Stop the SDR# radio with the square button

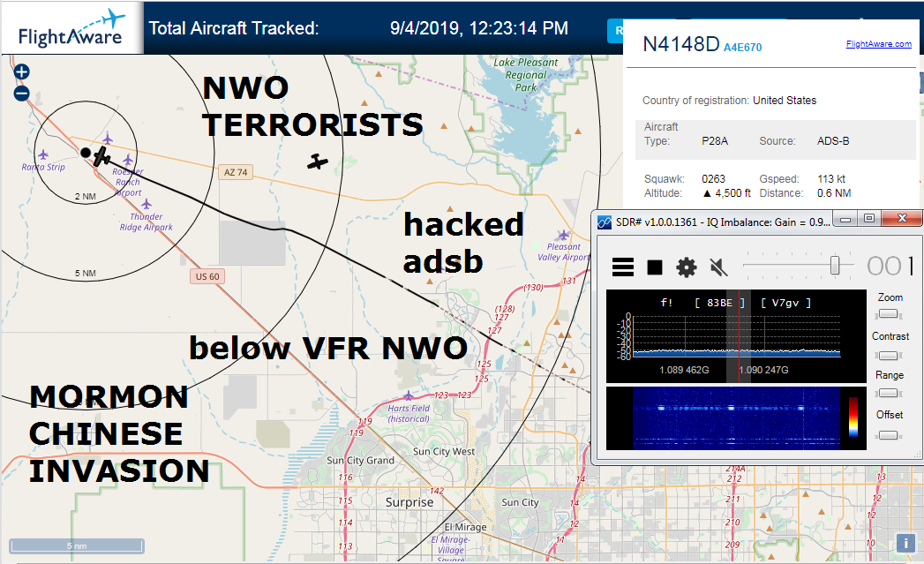tap(655, 267)
